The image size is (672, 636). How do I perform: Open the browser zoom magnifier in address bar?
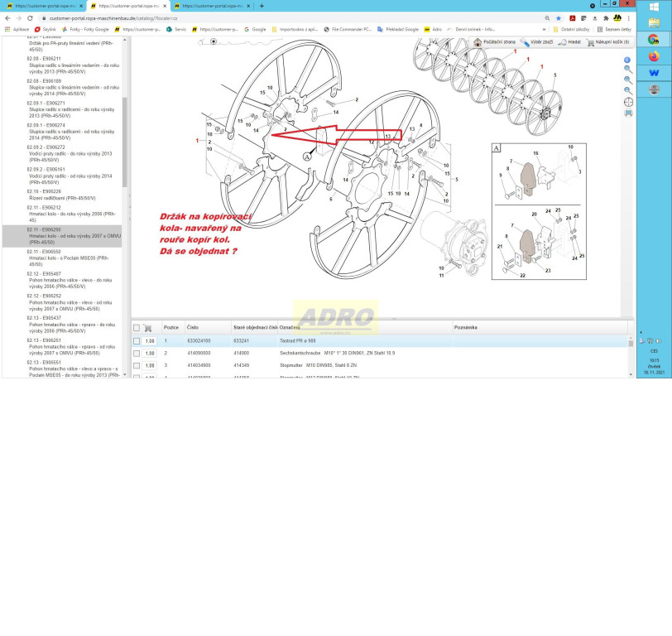tap(547, 18)
